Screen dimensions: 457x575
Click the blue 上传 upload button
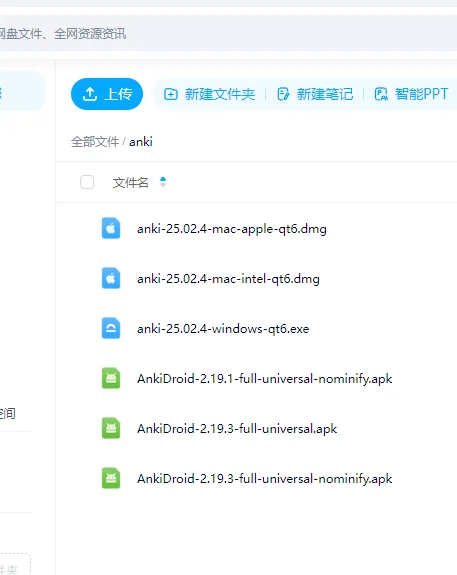pyautogui.click(x=107, y=94)
